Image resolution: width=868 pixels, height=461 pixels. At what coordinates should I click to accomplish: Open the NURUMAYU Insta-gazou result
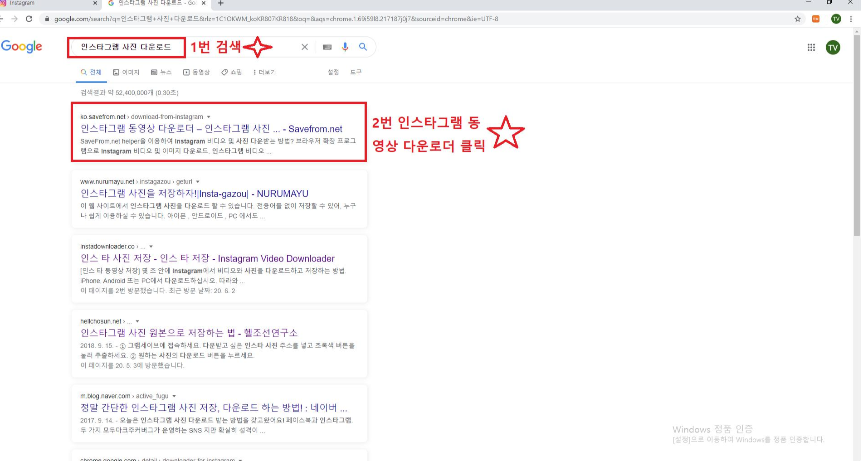pos(194,194)
